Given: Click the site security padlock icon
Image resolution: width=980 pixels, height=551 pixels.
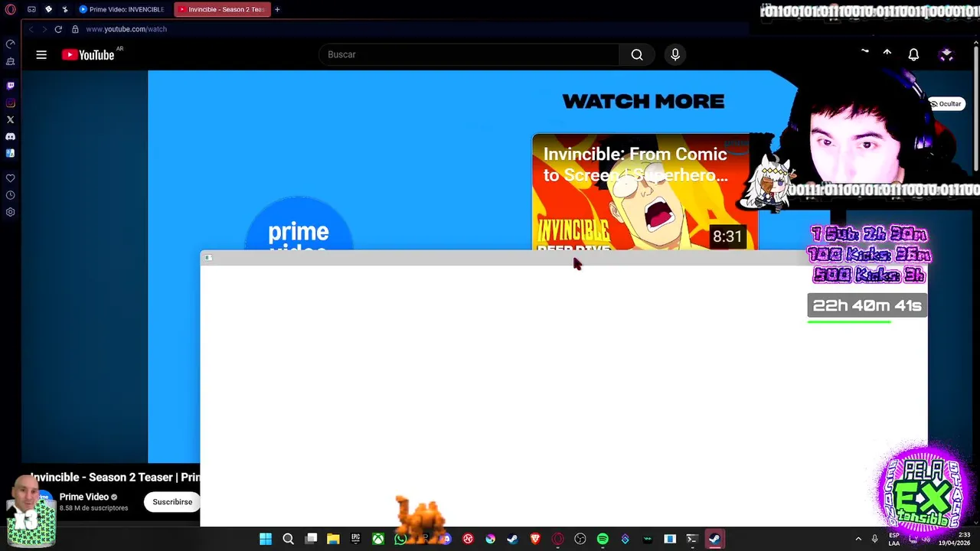Looking at the screenshot, I should tap(75, 29).
